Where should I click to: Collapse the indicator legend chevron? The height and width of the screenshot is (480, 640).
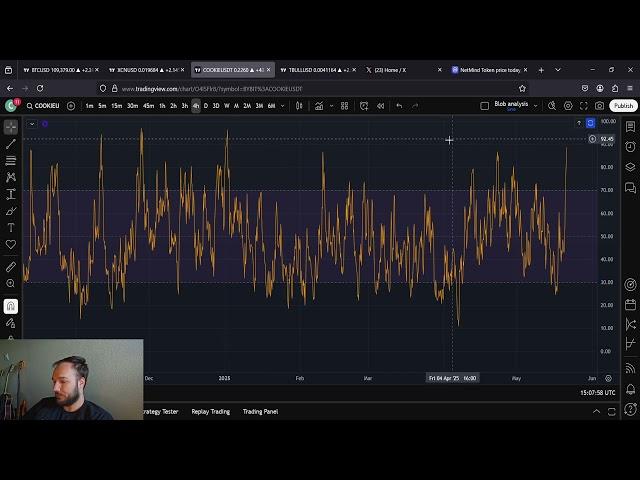[32, 124]
